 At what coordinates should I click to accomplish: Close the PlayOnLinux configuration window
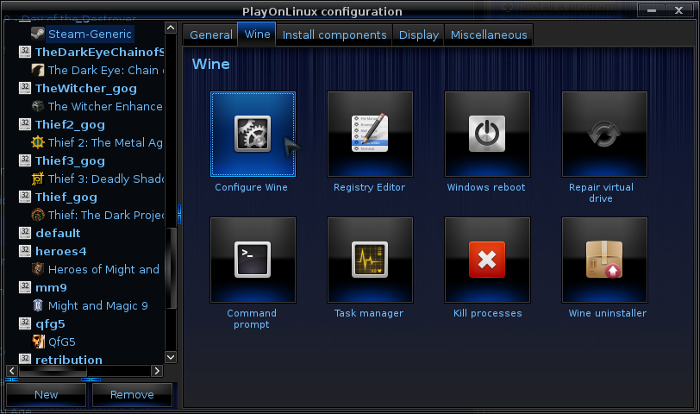[679, 10]
